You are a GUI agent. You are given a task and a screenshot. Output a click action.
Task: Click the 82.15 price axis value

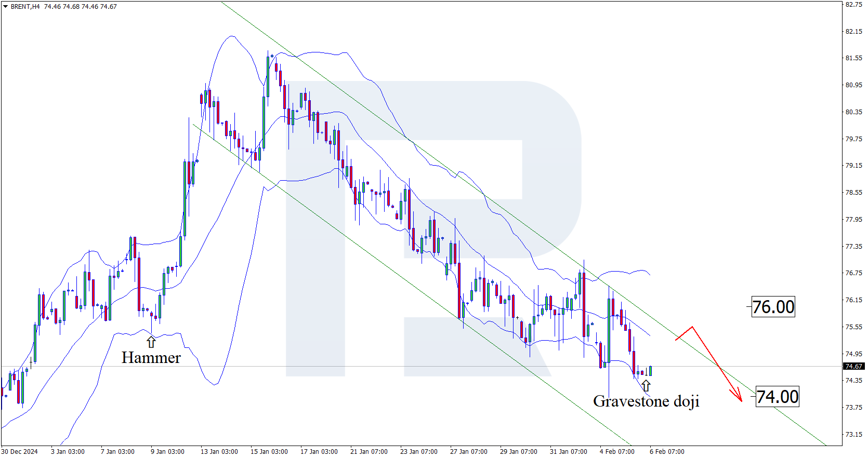[853, 31]
